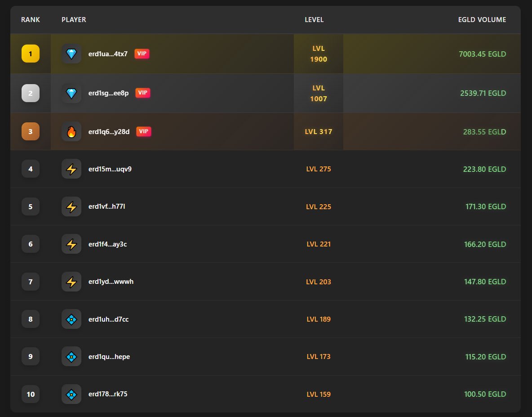
Task: Click the rank 10 number badge
Action: [31, 394]
